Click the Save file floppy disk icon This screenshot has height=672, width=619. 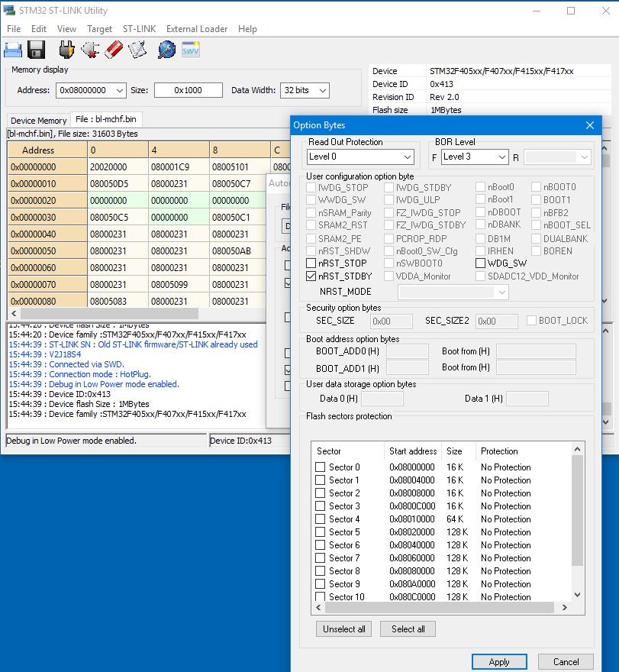tap(37, 50)
